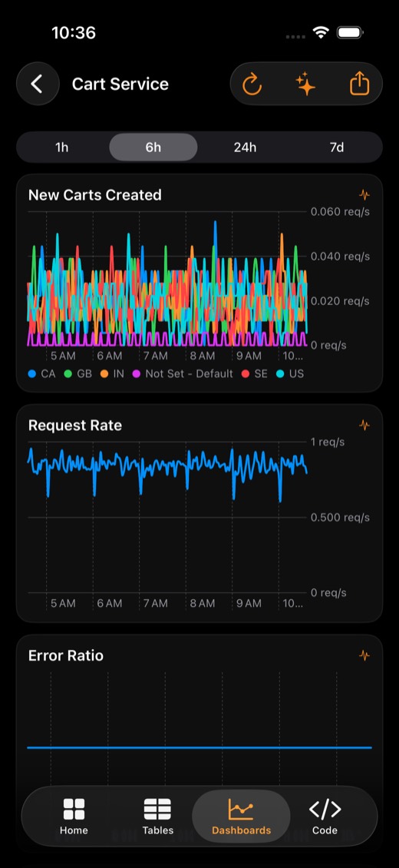This screenshot has height=868, width=399.
Task: Tap the back chevron button
Action: tap(38, 84)
